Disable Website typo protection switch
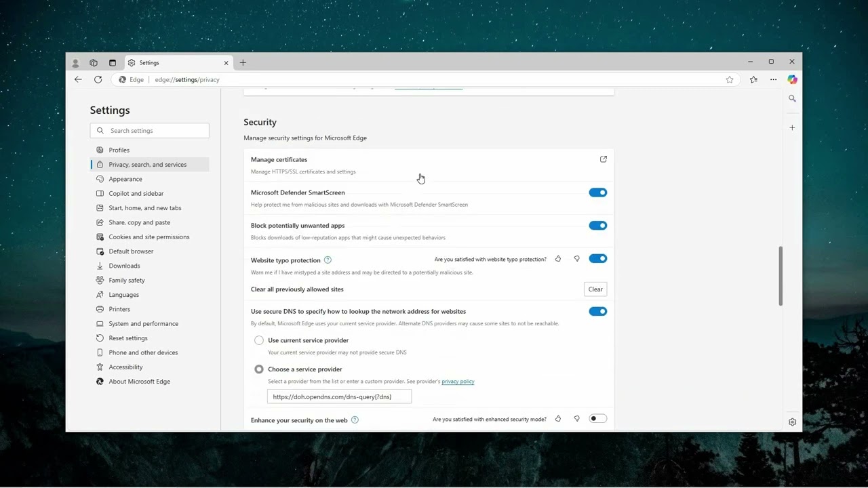Screen dimensions: 868x488 [x=598, y=258]
